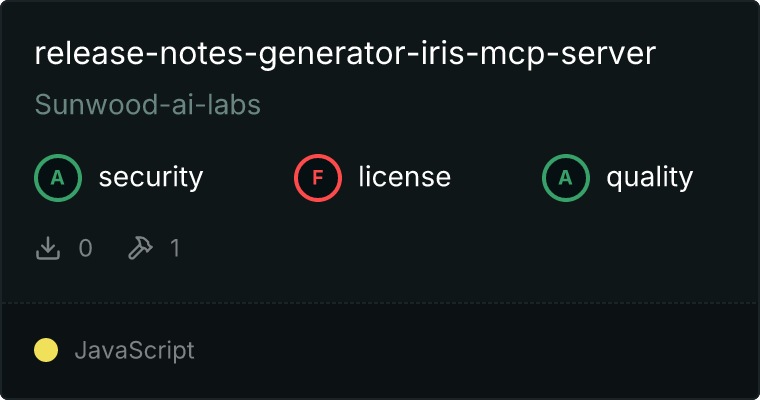Open the release-notes-generator-iris-mcp-server title
The height and width of the screenshot is (400, 760).
pos(345,54)
